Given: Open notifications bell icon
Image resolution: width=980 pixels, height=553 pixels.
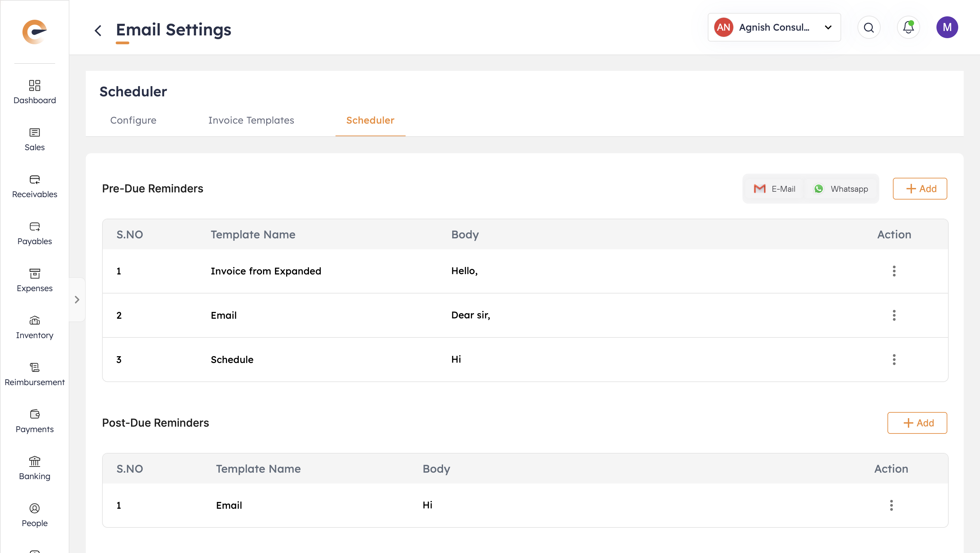Looking at the screenshot, I should pyautogui.click(x=908, y=27).
